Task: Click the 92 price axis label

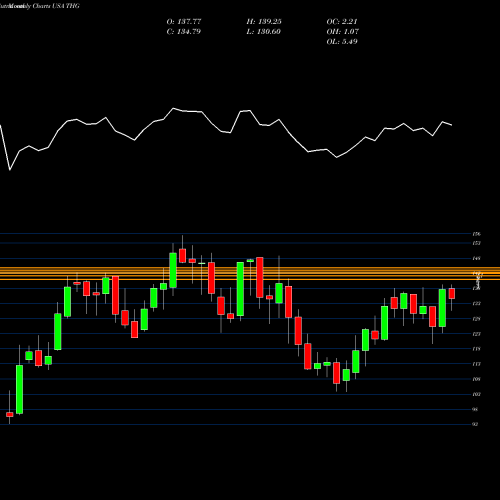Action: click(x=475, y=424)
